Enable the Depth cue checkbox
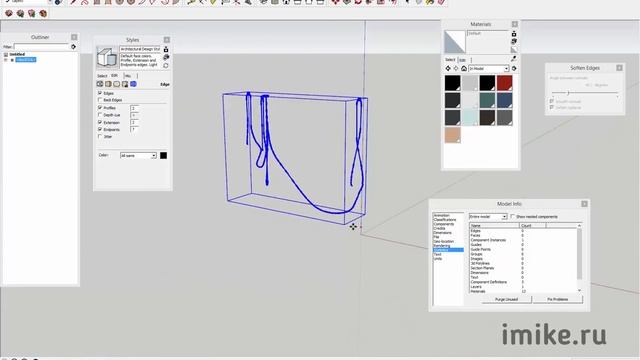 (100, 115)
